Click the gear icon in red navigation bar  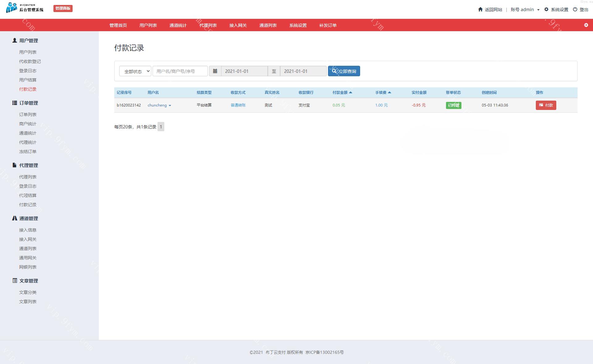[586, 25]
